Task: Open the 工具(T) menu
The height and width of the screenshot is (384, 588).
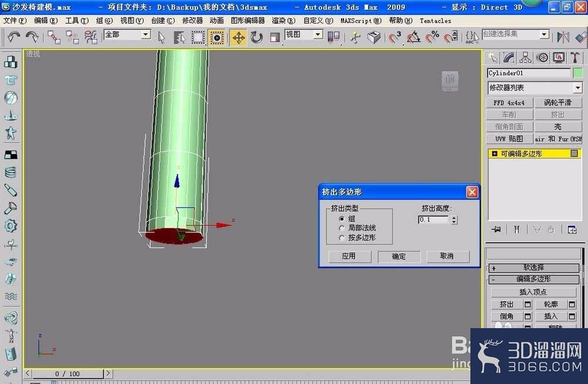Action: 77,21
